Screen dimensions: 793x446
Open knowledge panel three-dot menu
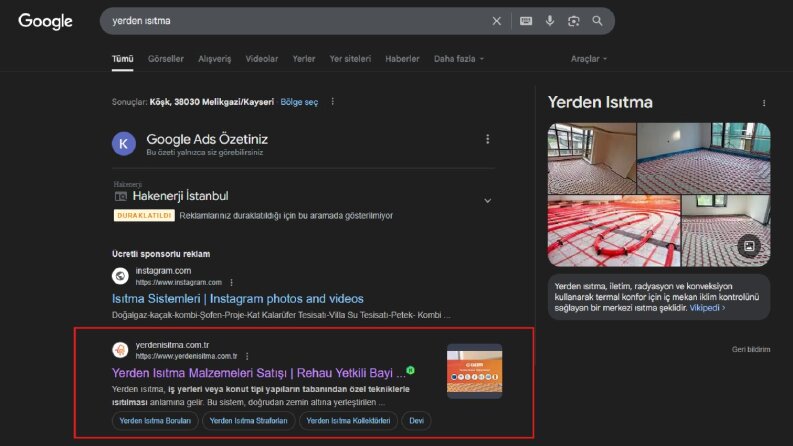[x=764, y=103]
